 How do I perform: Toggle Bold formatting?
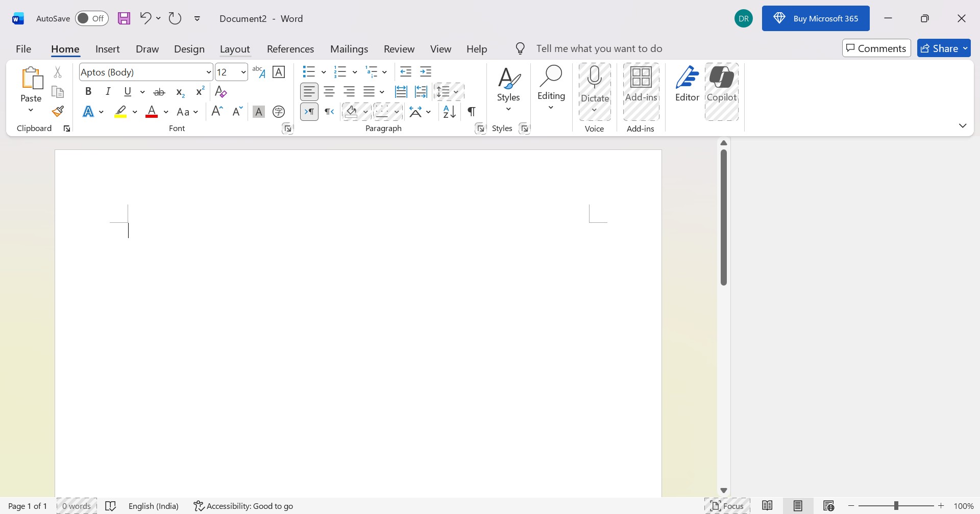click(x=88, y=92)
